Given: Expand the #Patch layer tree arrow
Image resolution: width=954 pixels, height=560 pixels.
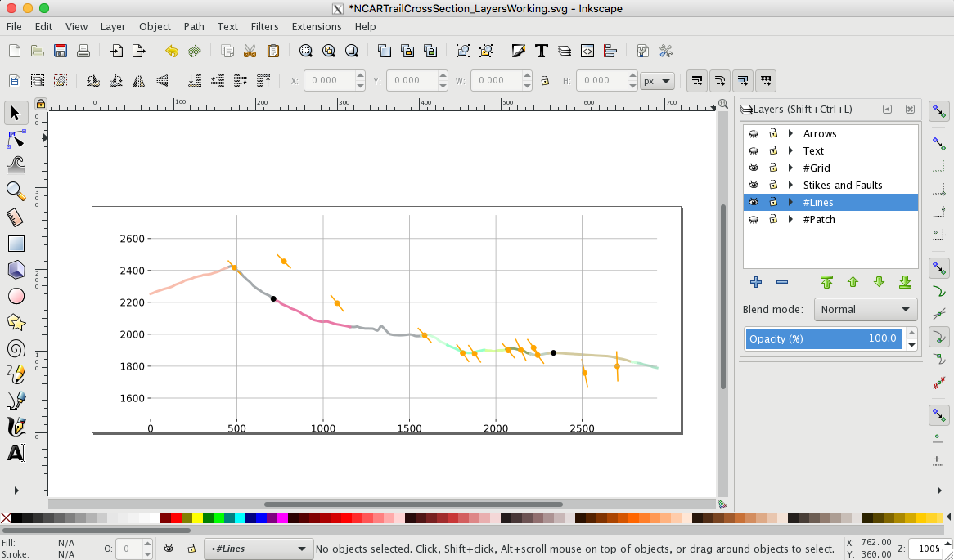Looking at the screenshot, I should coord(791,220).
